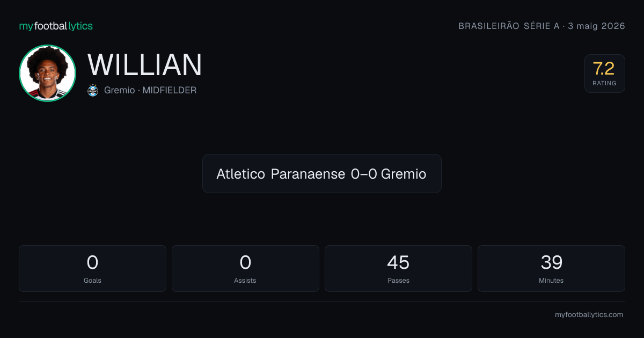Click the number 39 in Minutes card
Screen dimensions: 644x338
(551, 262)
